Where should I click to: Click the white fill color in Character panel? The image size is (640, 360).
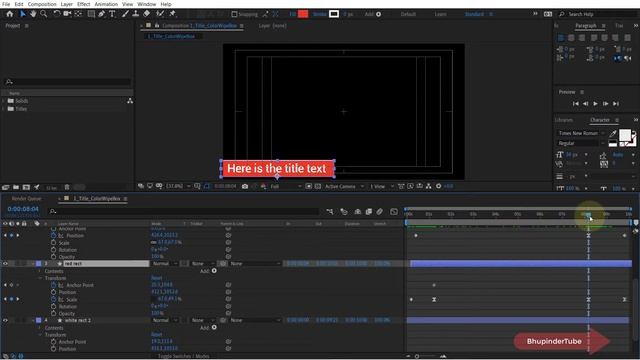[x=625, y=135]
